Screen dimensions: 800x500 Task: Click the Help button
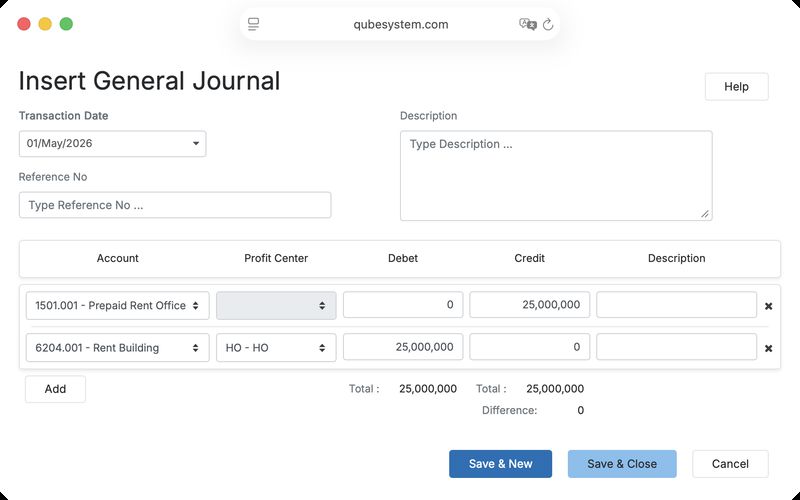736,87
